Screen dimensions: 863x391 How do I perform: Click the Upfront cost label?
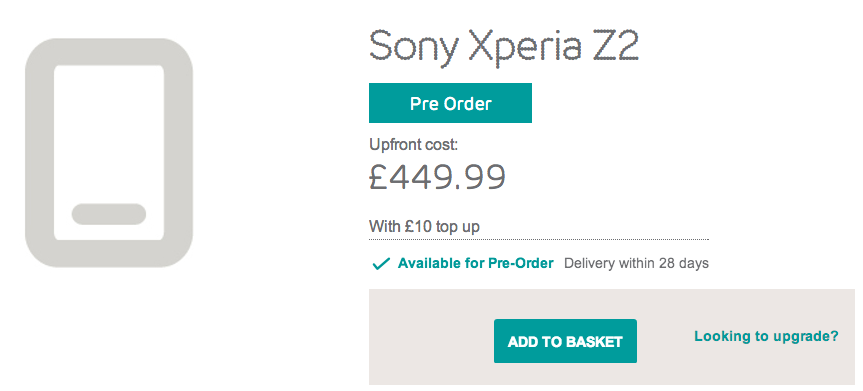click(413, 145)
